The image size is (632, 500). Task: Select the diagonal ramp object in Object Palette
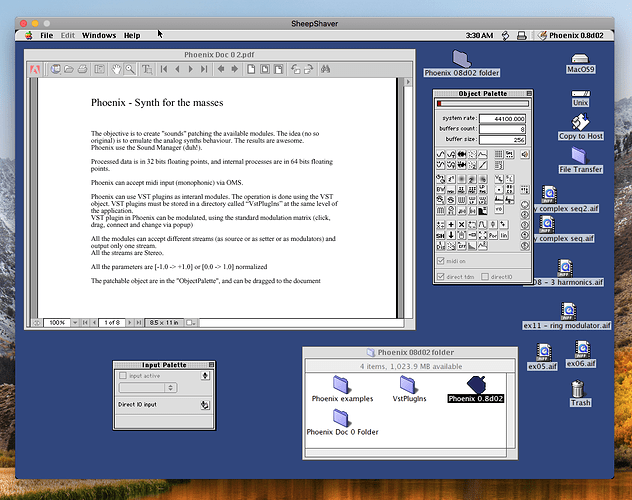click(482, 165)
